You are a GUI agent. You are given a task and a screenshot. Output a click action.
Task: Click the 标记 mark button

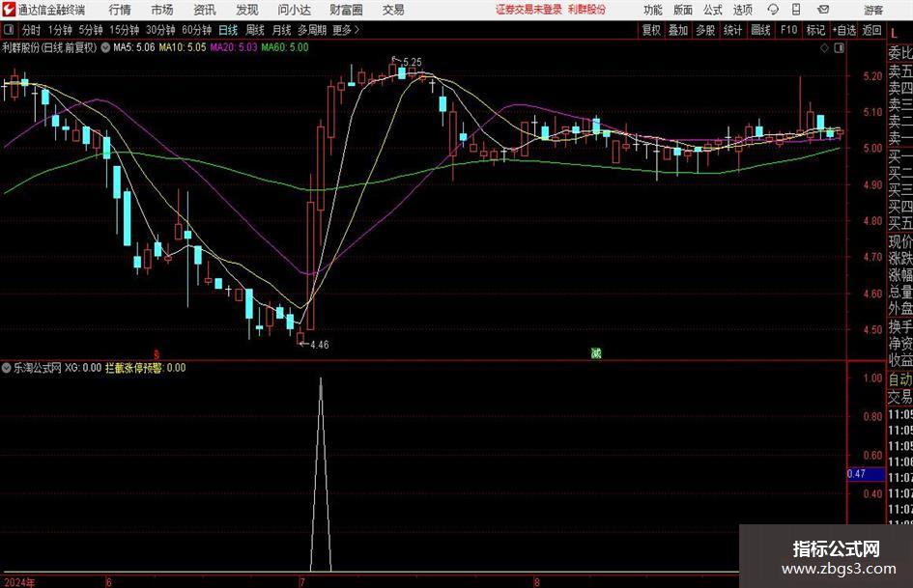pos(815,30)
